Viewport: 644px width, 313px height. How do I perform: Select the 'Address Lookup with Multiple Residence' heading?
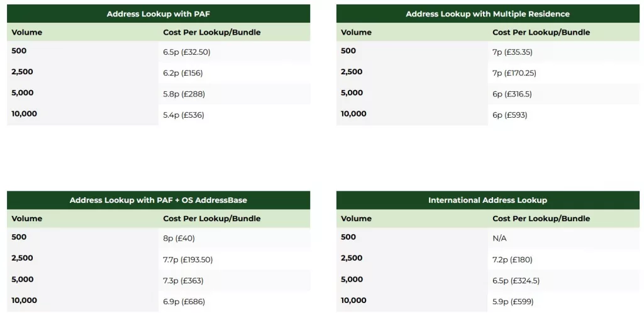coord(487,14)
